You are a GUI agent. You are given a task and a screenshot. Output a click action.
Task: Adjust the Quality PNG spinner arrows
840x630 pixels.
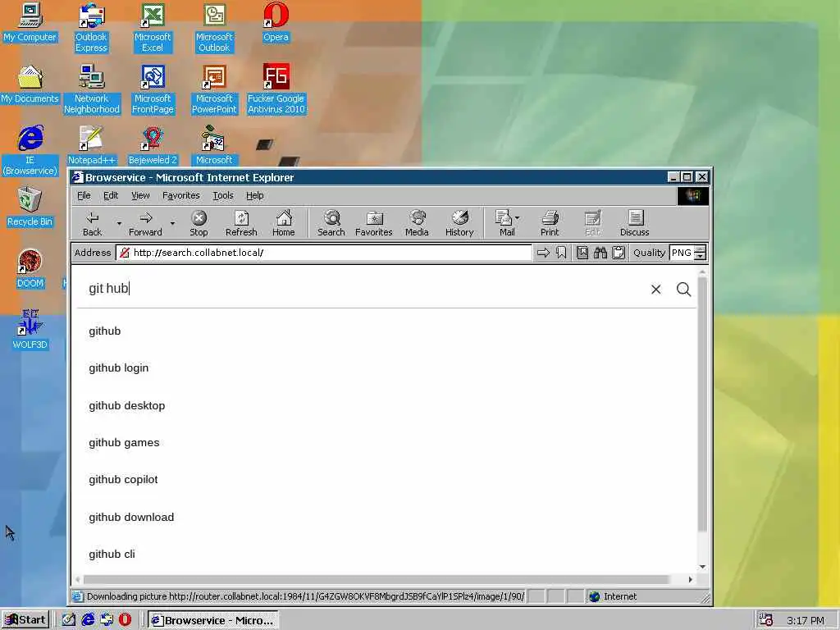[700, 253]
